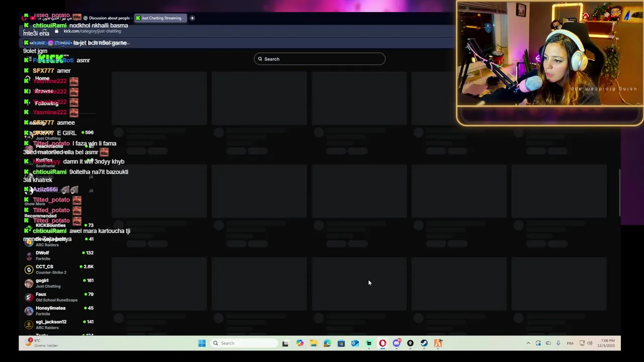The width and height of the screenshot is (644, 362).
Task: Open the Windows Start menu
Action: point(202,343)
